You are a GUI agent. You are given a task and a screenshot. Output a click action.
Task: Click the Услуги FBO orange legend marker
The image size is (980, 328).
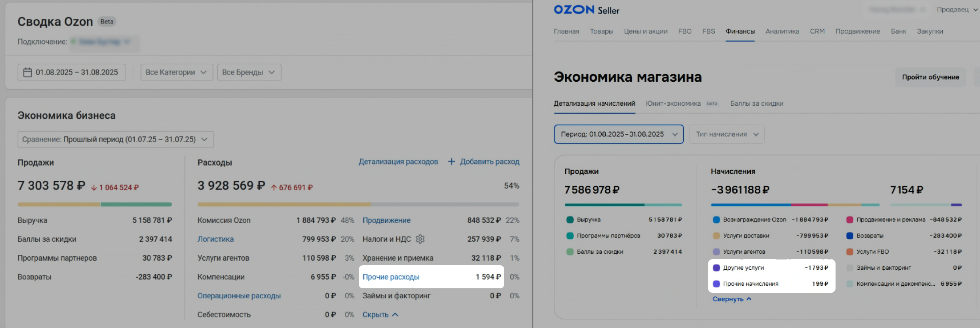(x=850, y=252)
